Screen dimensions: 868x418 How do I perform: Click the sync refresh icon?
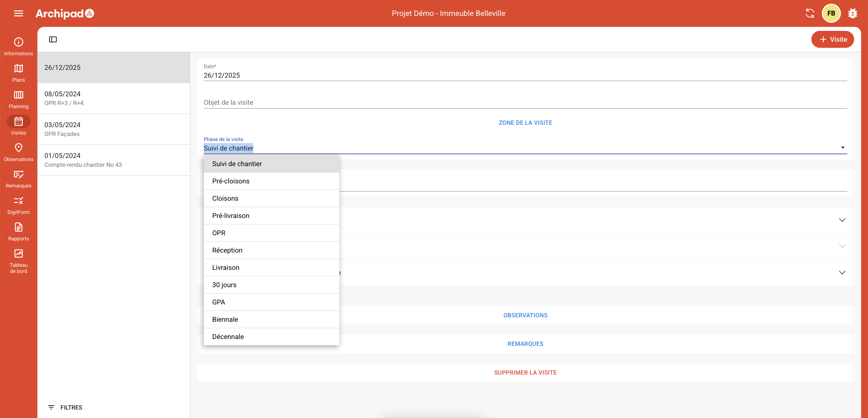(x=810, y=13)
